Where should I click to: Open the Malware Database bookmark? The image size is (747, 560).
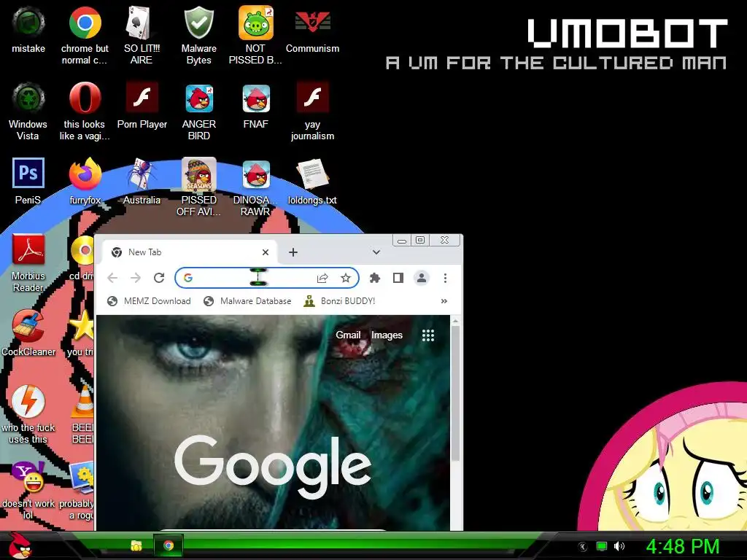(247, 301)
